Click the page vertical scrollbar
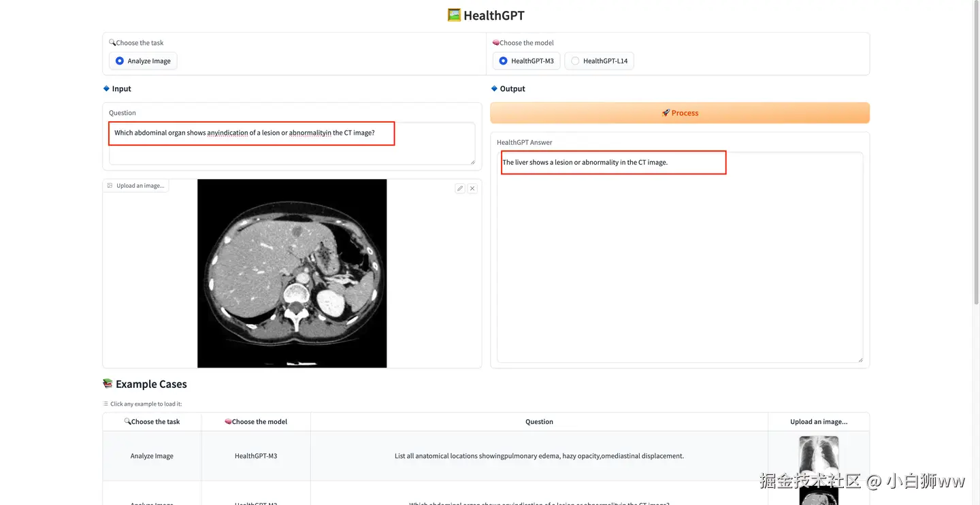Image resolution: width=980 pixels, height=505 pixels. [976, 153]
